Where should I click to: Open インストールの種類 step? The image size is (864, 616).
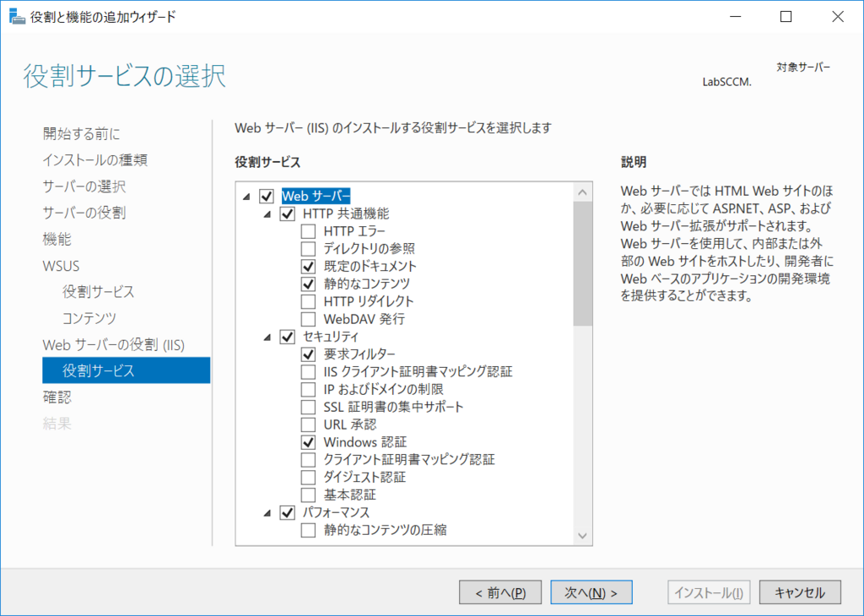click(94, 159)
